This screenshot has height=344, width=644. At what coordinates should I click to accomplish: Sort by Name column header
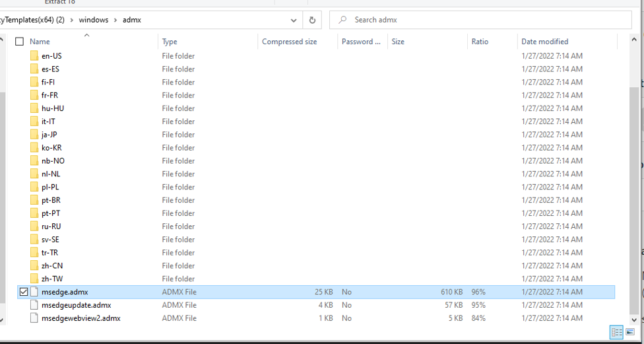click(x=40, y=42)
